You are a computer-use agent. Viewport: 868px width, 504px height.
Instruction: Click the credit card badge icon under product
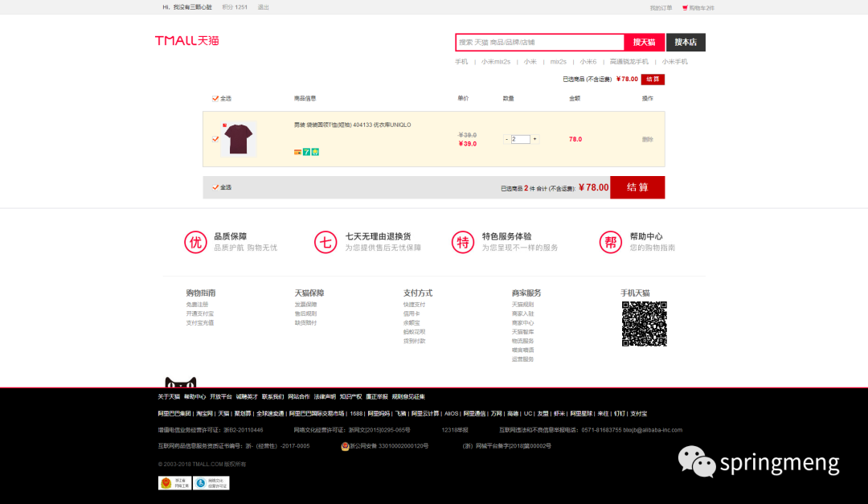(x=298, y=152)
